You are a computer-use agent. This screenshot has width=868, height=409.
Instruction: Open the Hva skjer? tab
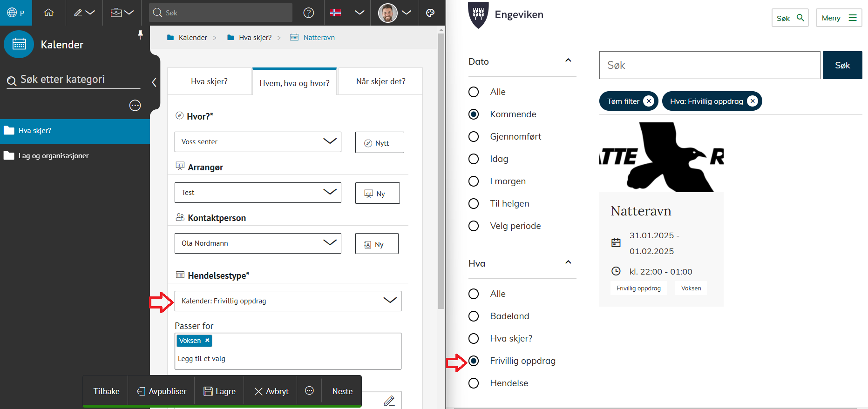tap(209, 81)
